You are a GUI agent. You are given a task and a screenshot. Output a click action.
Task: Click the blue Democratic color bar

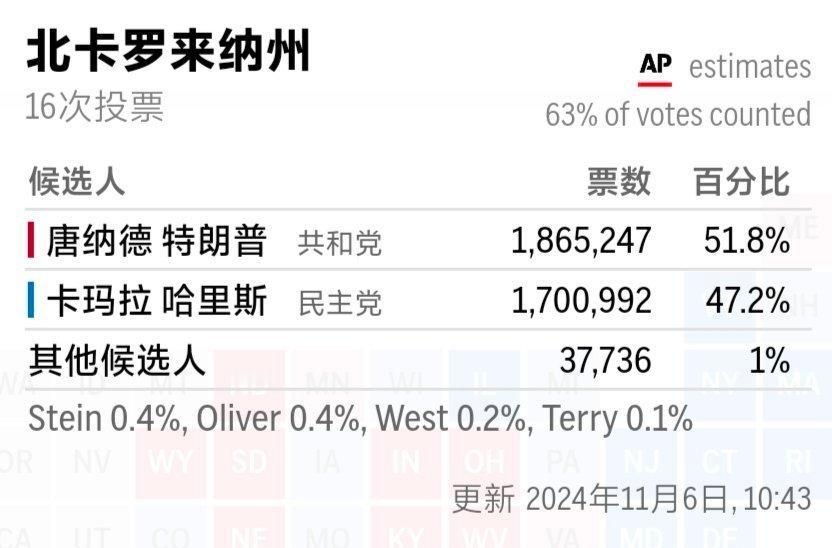point(31,300)
